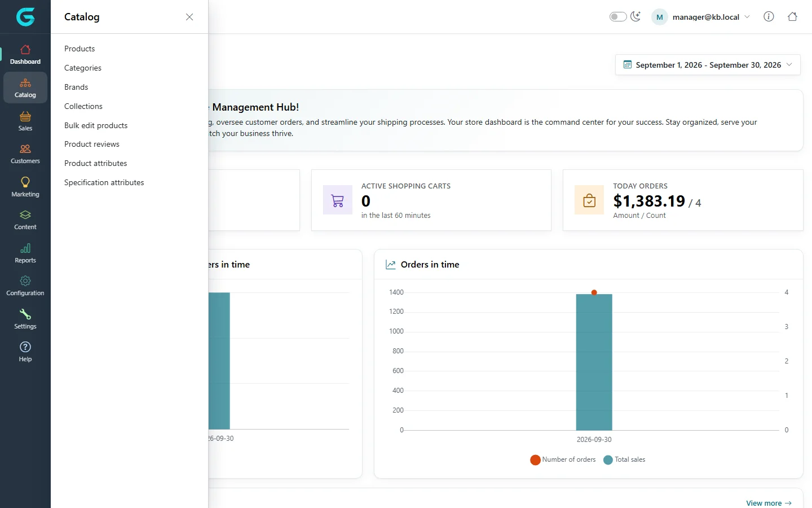Open Collections in Catalog menu
The width and height of the screenshot is (812, 508).
click(83, 106)
